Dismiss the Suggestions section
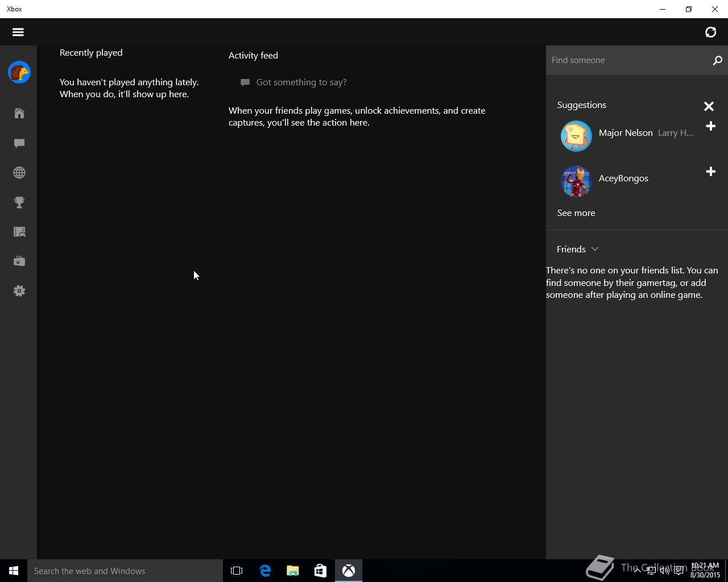Viewport: 728px width, 582px height. pos(709,106)
